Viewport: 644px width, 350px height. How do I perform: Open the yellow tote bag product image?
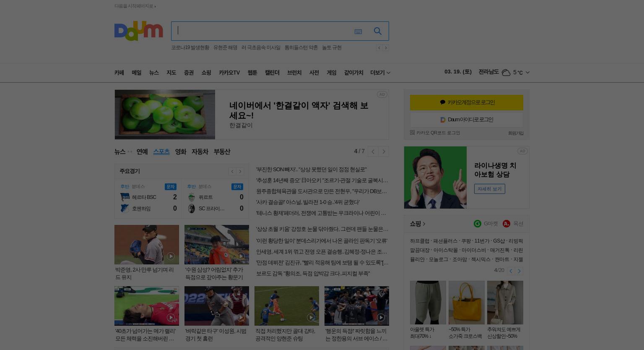click(x=467, y=303)
